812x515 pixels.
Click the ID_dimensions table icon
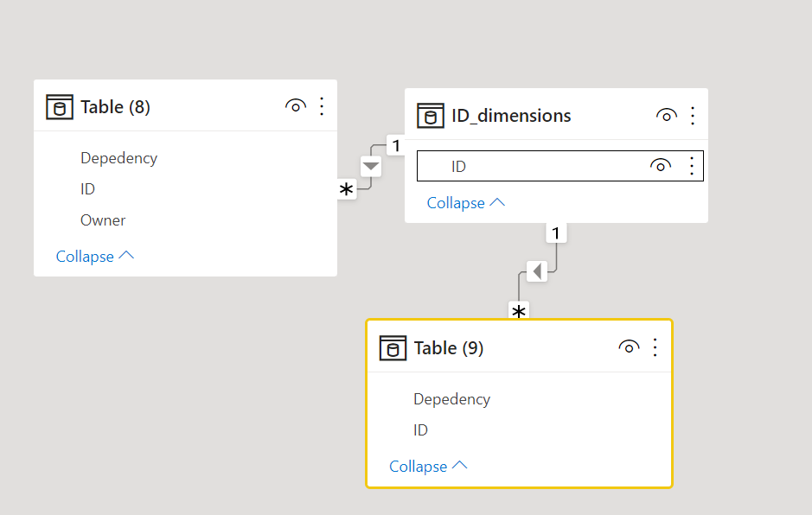pyautogui.click(x=431, y=116)
